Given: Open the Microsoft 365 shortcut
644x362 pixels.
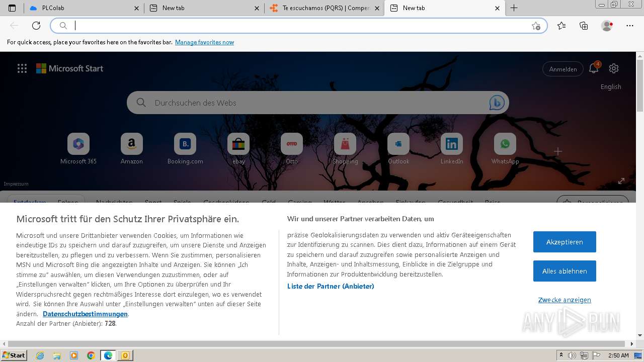Looking at the screenshot, I should 78,149.
